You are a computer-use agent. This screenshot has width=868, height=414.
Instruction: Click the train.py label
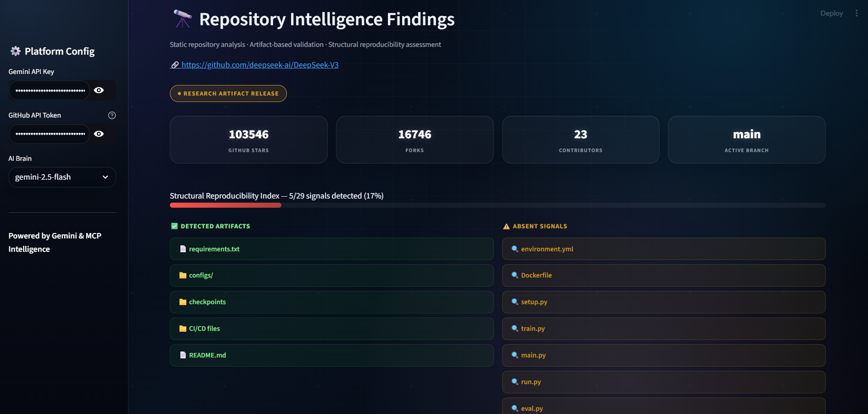pos(533,329)
